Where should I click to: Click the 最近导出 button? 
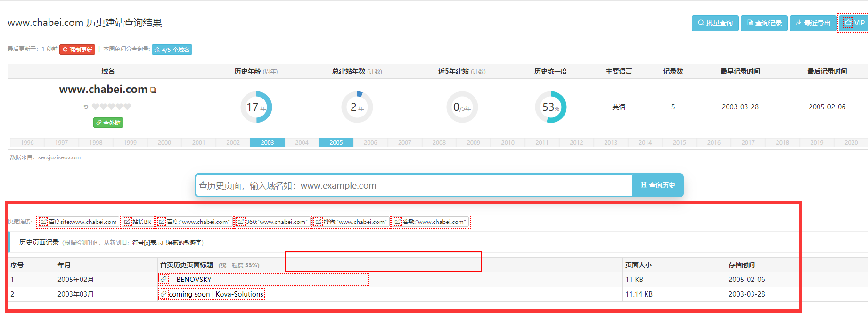point(813,23)
